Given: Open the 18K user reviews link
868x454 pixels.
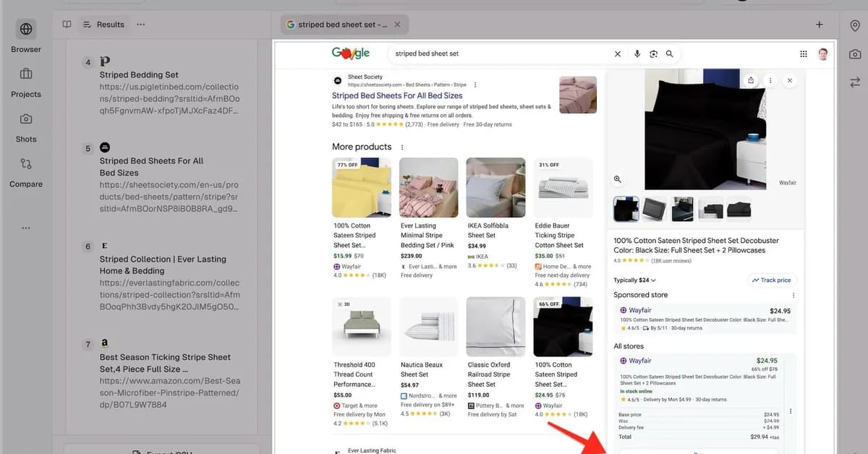Looking at the screenshot, I should click(671, 260).
